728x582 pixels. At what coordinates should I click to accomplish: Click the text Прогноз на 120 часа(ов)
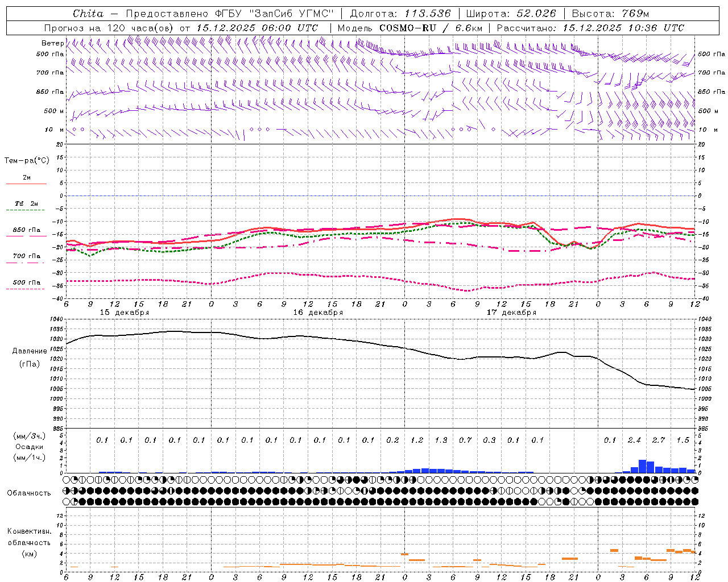109,28
